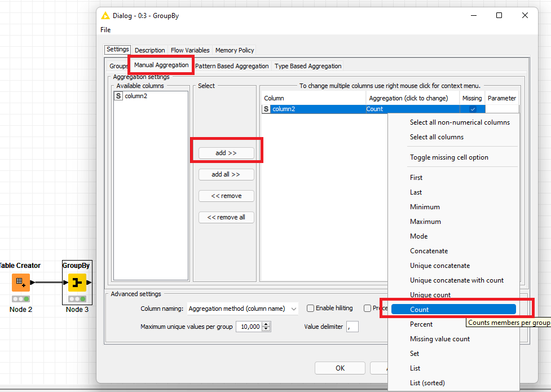The image size is (551, 392).
Task: Select Mode aggregation method
Action: tap(418, 236)
